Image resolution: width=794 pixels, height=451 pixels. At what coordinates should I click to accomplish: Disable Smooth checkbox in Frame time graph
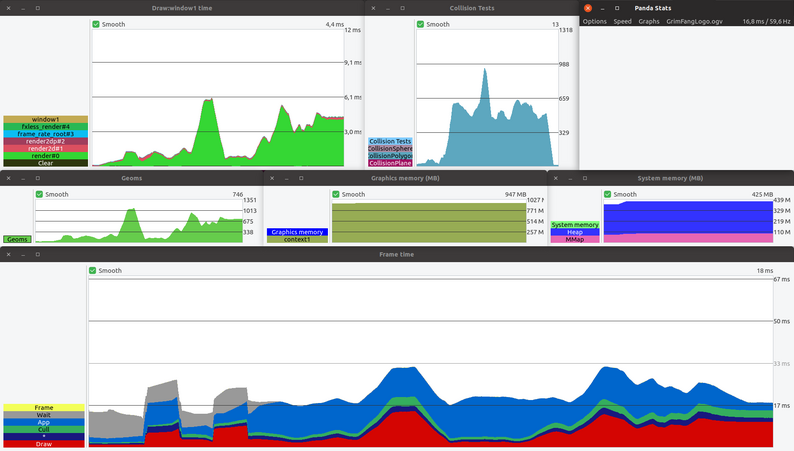93,271
